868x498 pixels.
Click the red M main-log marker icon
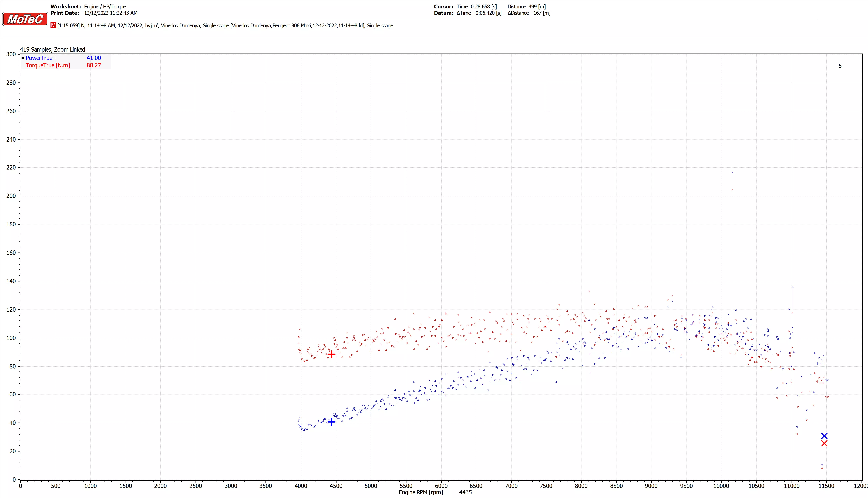pos(53,25)
